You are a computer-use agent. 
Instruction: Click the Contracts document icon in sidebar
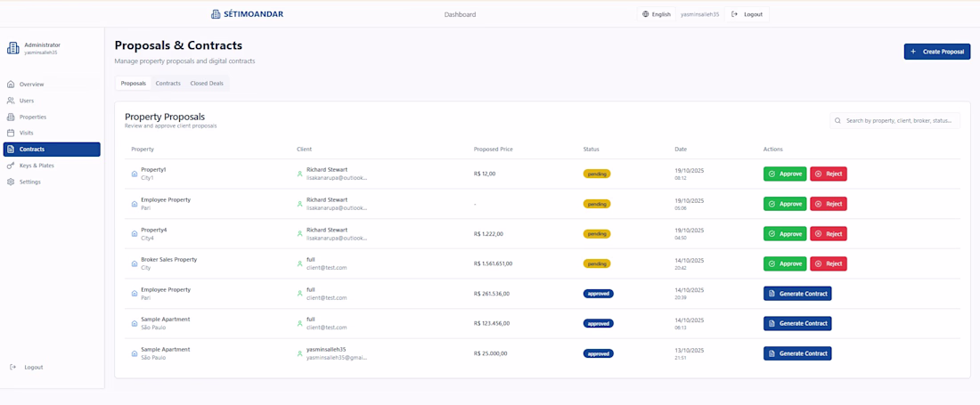(11, 150)
